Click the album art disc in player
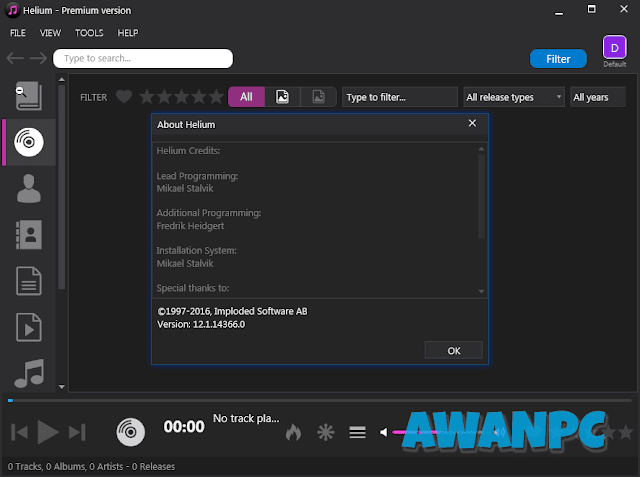640x477 pixels. [131, 432]
